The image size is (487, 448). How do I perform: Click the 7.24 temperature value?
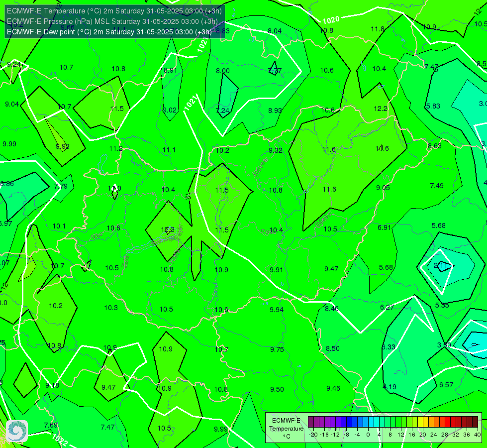223,111
